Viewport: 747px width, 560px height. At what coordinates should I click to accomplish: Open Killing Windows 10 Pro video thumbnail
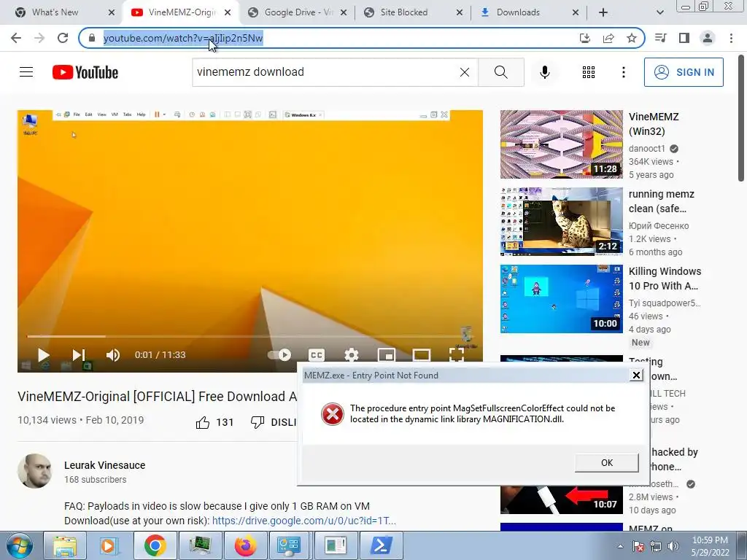pos(561,298)
